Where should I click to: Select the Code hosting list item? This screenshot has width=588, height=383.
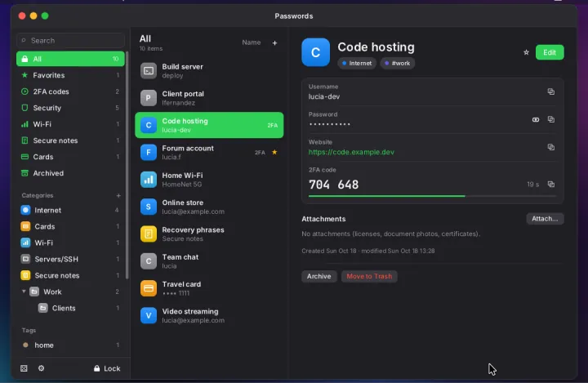[x=209, y=125]
